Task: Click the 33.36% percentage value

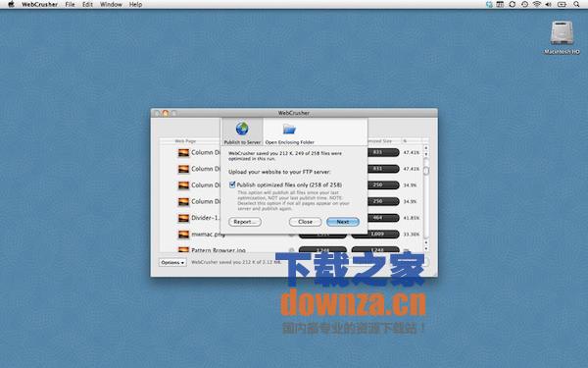Action: click(x=412, y=235)
